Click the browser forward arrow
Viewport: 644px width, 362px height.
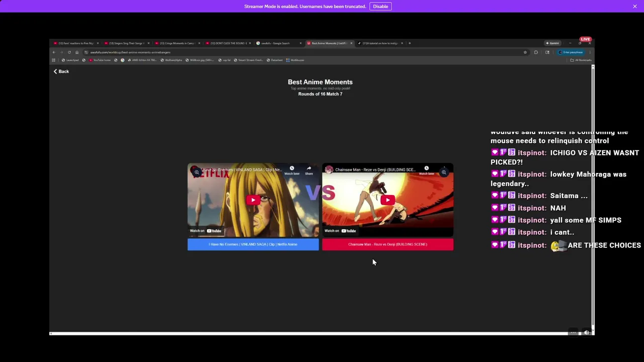(61, 52)
